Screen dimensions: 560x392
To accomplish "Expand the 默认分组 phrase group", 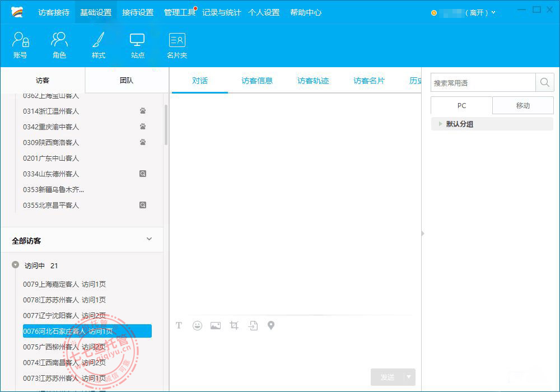I will pyautogui.click(x=440, y=124).
